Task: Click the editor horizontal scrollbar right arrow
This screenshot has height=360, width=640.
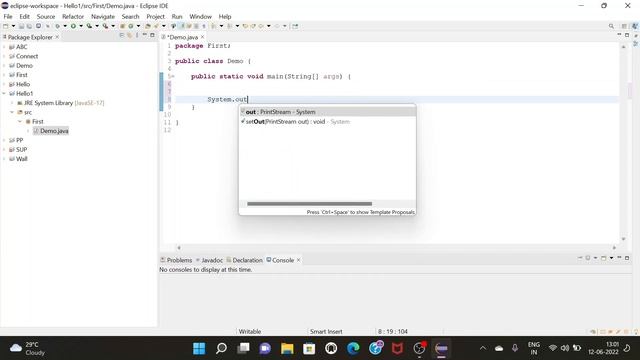Action: tap(614, 248)
